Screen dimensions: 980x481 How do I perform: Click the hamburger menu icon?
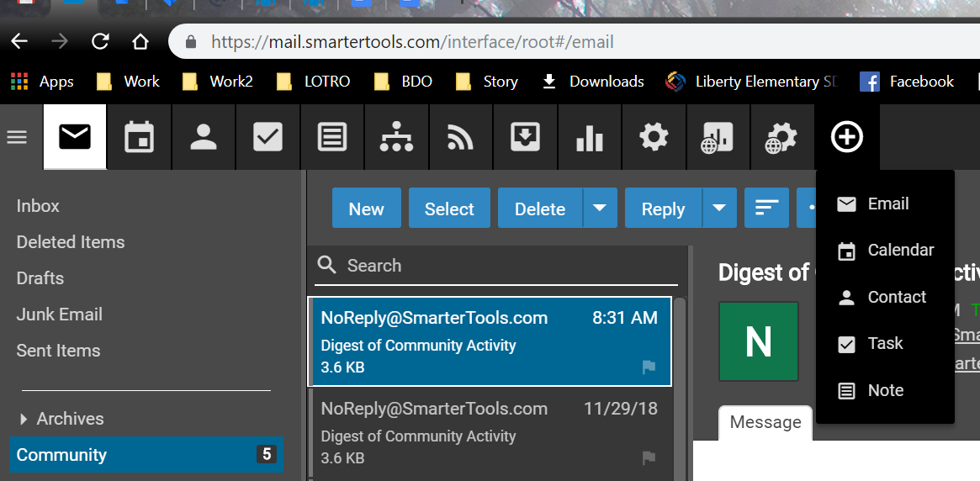pyautogui.click(x=18, y=137)
